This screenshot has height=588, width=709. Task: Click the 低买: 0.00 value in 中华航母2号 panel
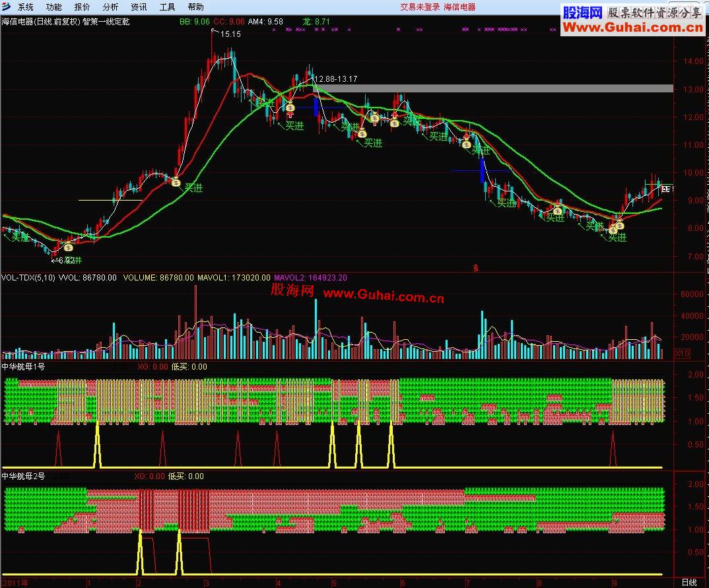click(x=186, y=476)
